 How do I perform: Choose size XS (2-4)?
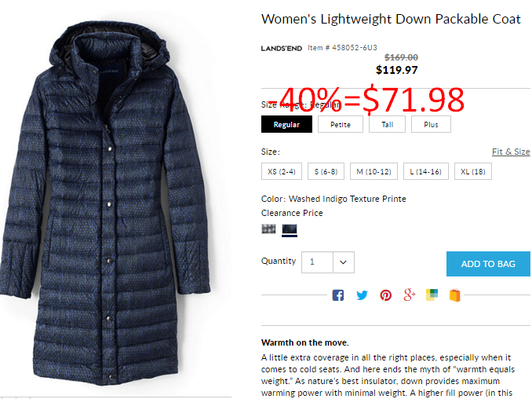(x=282, y=171)
